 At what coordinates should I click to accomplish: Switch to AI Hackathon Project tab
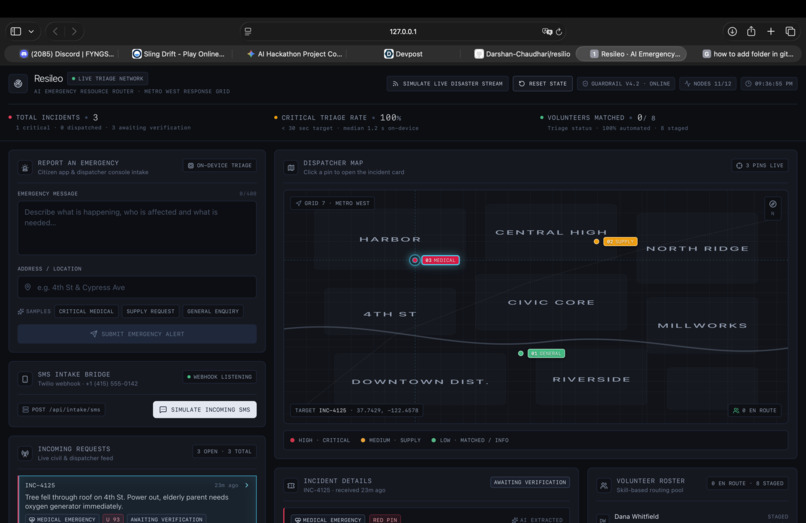pyautogui.click(x=294, y=53)
